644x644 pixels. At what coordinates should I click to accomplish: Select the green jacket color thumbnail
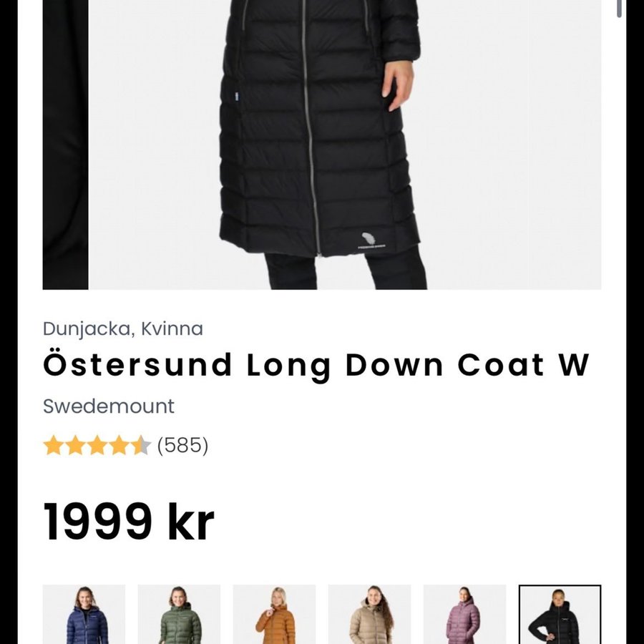(179, 614)
